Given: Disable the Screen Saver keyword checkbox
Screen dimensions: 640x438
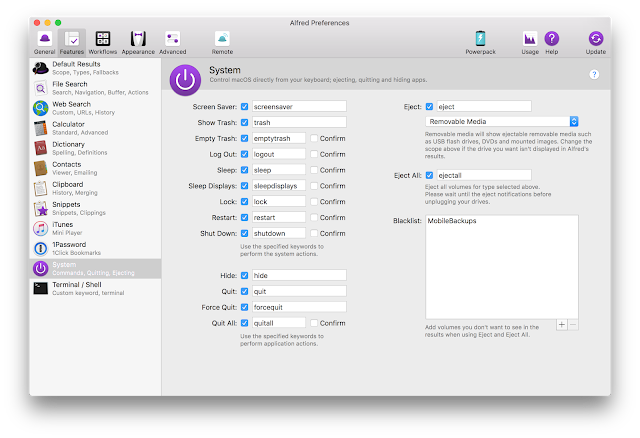Looking at the screenshot, I should click(244, 107).
